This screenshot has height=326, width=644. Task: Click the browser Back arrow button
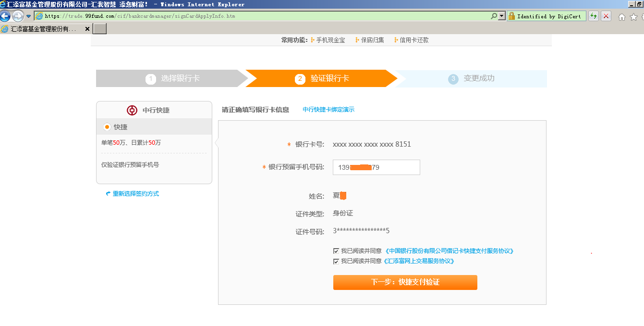(5, 16)
